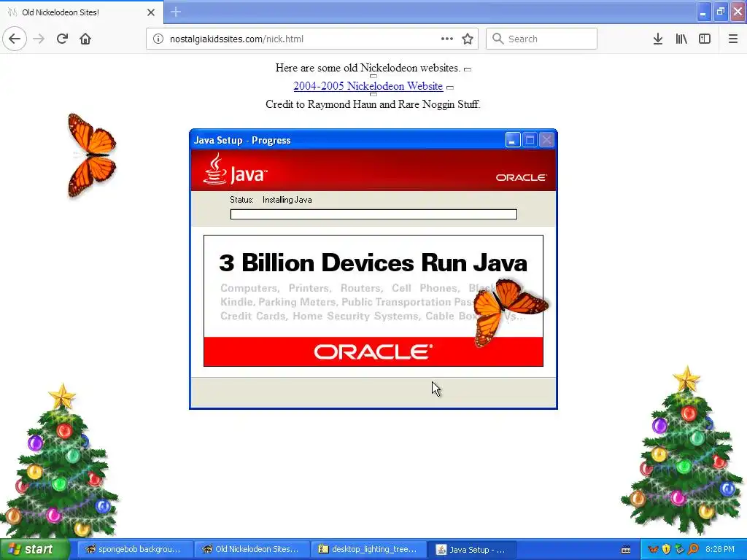
Task: Open the 2004-2005 Nickelodeon Website link
Action: point(368,86)
